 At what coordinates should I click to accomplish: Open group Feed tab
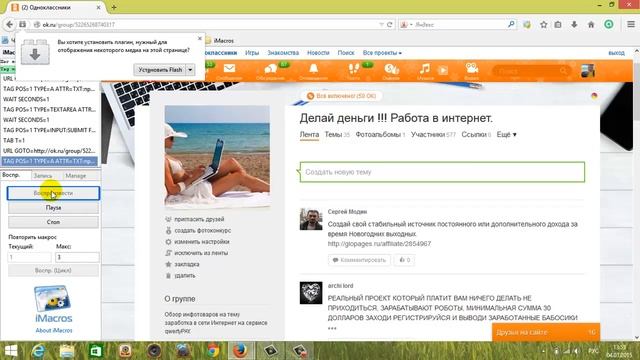(x=309, y=134)
